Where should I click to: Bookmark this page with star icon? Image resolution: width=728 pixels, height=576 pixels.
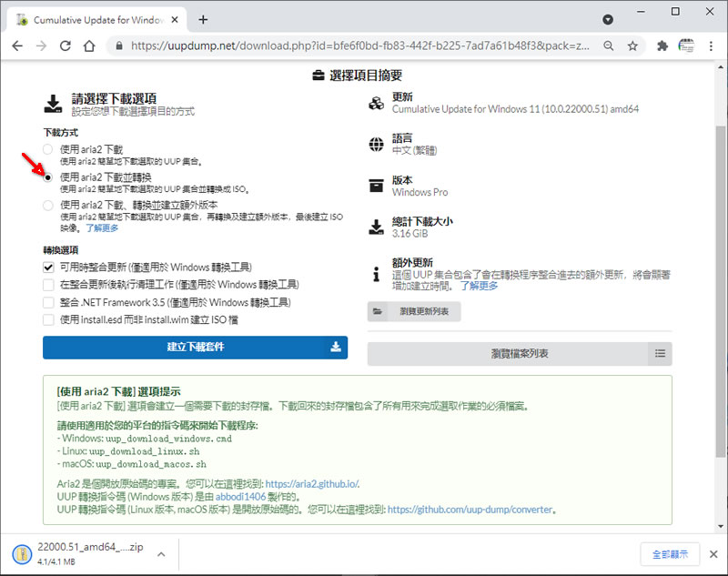point(632,45)
